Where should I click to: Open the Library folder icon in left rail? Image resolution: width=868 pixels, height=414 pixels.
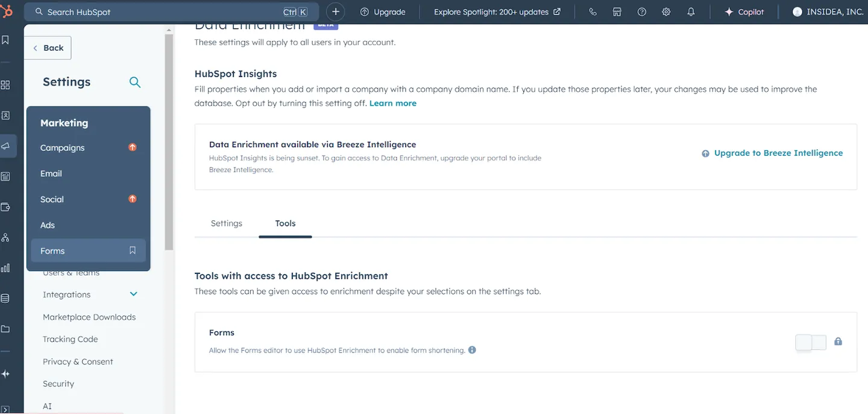pos(5,329)
